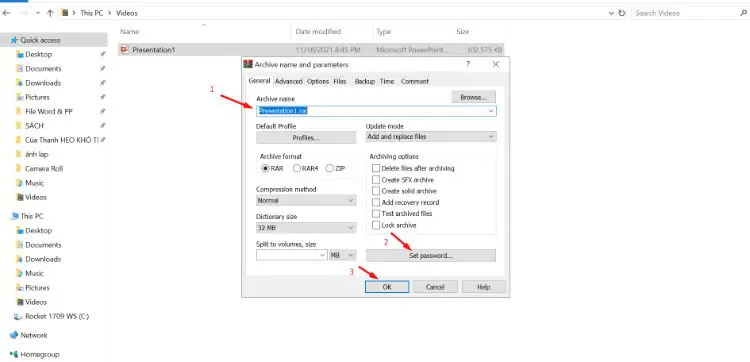Click the Up arrow navigation icon
The width and height of the screenshot is (750, 362).
point(50,13)
